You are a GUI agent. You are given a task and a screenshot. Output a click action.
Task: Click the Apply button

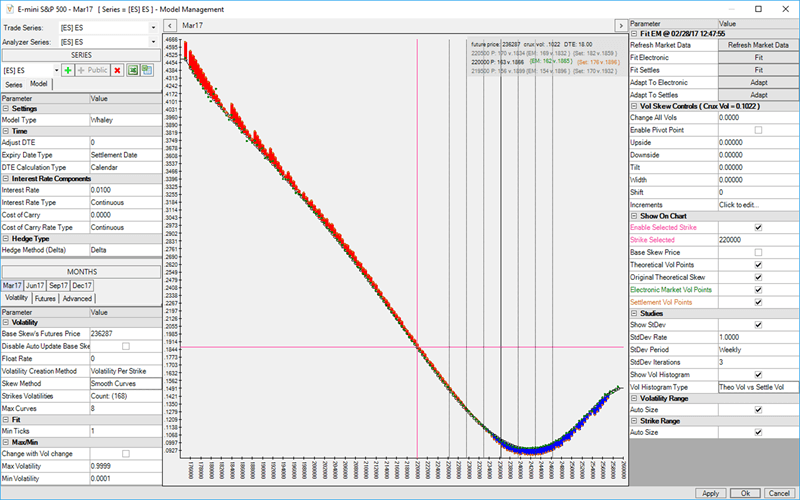pos(710,493)
